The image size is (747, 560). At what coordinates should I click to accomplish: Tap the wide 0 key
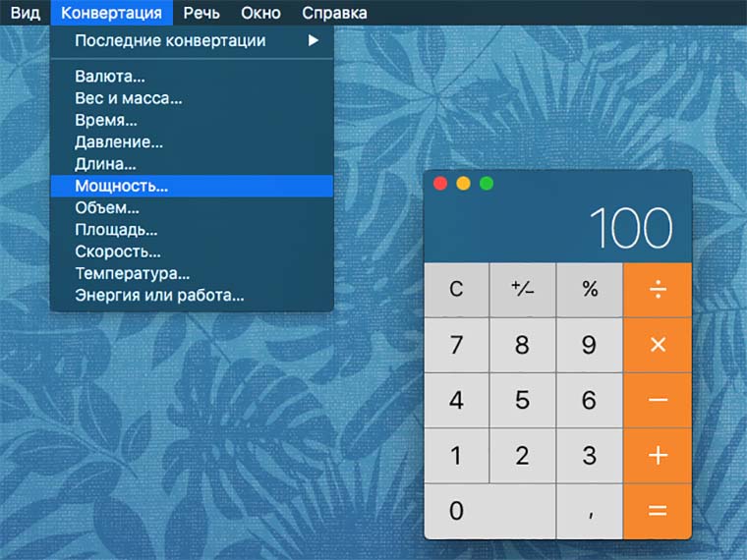tap(489, 511)
